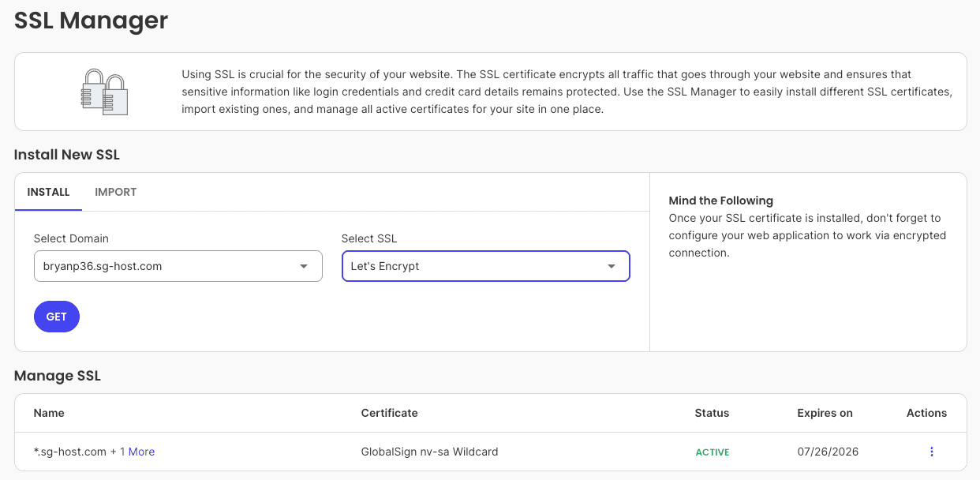Switch to the INSTALL tab
980x480 pixels.
[x=48, y=192]
